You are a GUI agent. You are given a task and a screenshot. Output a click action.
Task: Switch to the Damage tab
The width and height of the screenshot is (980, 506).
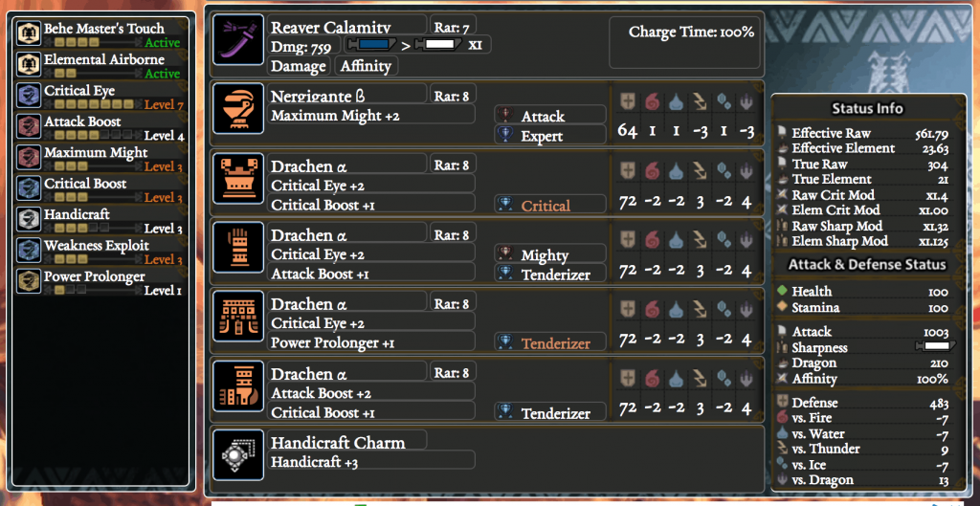(299, 66)
